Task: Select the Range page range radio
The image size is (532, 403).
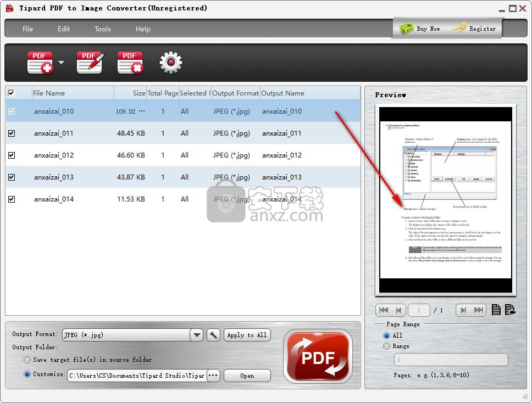Action: click(386, 346)
